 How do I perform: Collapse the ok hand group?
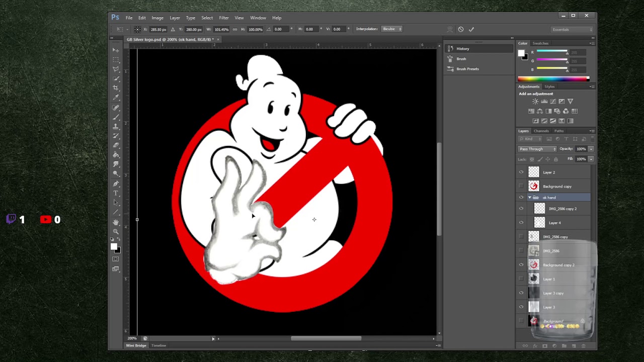pyautogui.click(x=529, y=198)
